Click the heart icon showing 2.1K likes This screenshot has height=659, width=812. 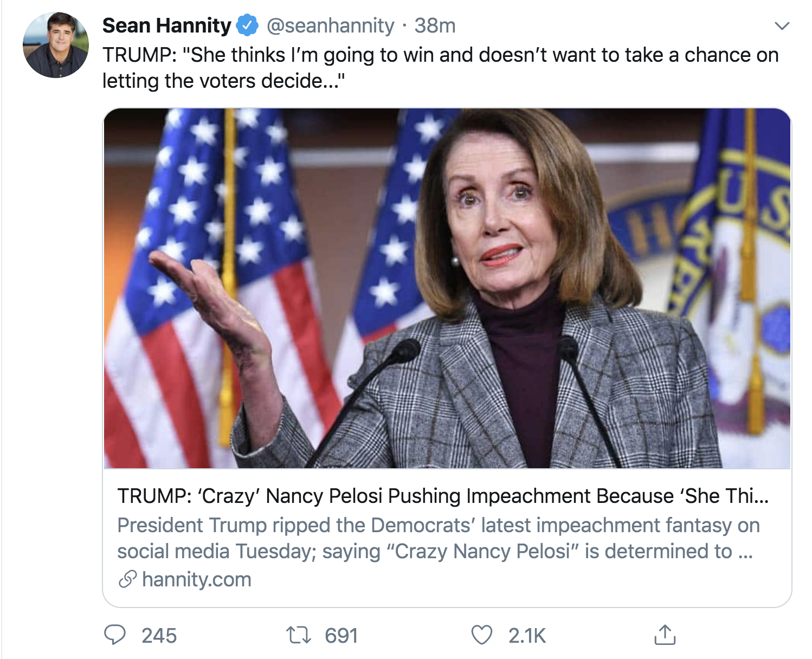pos(481,636)
